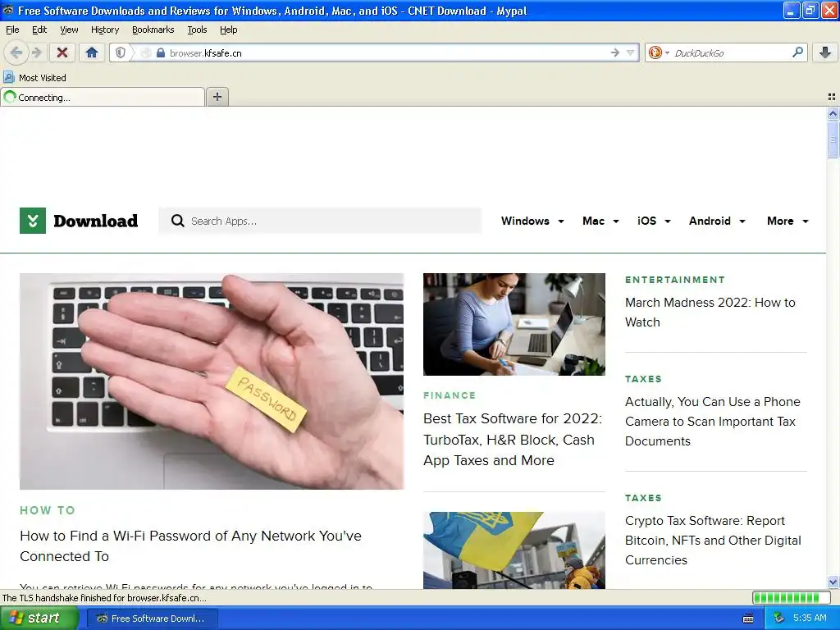This screenshot has width=840, height=630.
Task: Open March Madness 2022 article
Action: [x=710, y=313]
